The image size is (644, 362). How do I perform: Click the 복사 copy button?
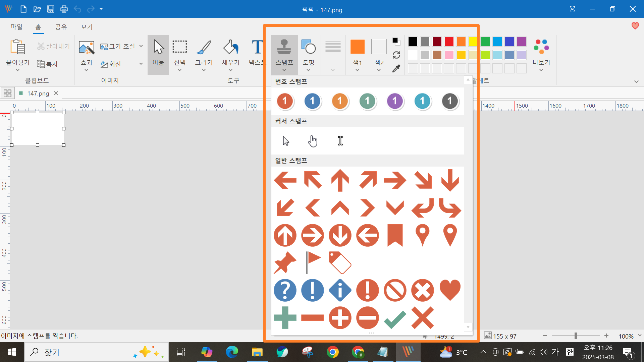[x=47, y=64]
